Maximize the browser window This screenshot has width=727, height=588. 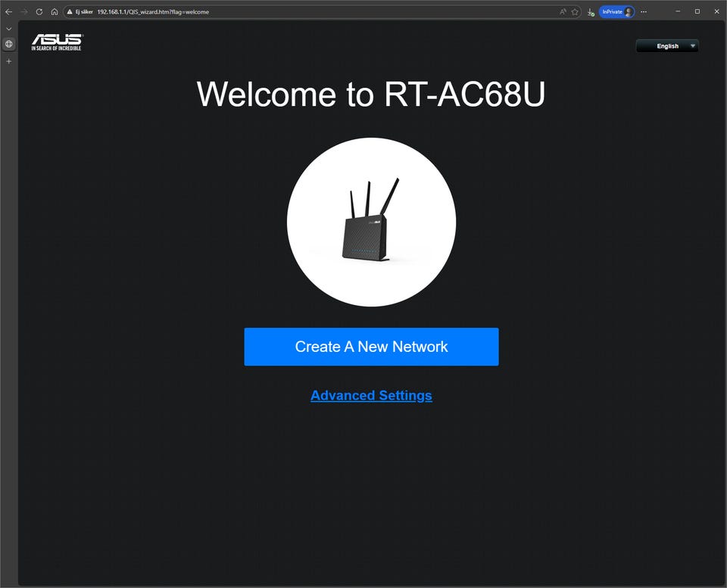[x=697, y=12]
